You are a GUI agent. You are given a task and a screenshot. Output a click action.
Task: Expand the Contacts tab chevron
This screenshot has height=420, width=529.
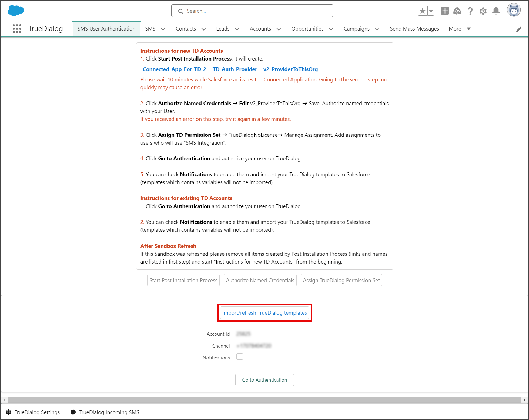204,29
